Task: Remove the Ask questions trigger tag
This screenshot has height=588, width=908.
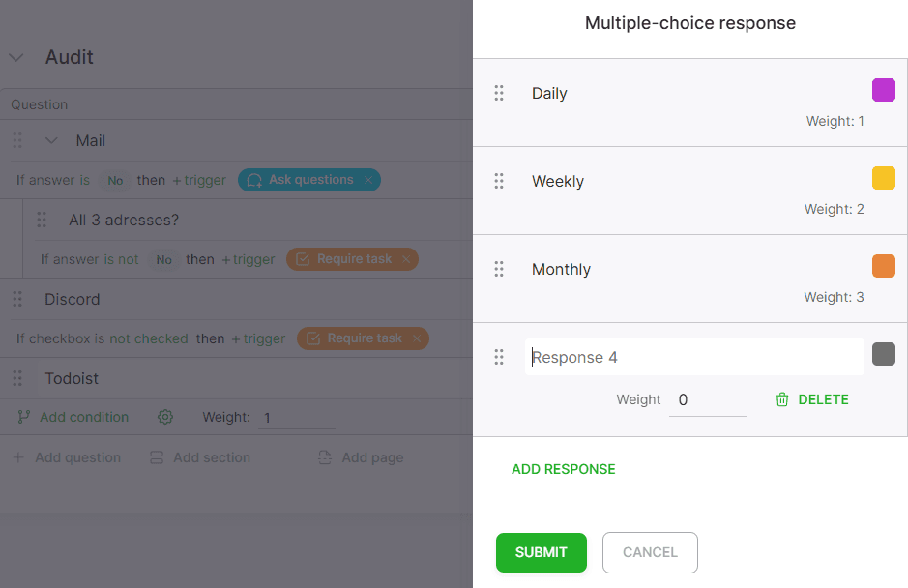Action: click(368, 180)
